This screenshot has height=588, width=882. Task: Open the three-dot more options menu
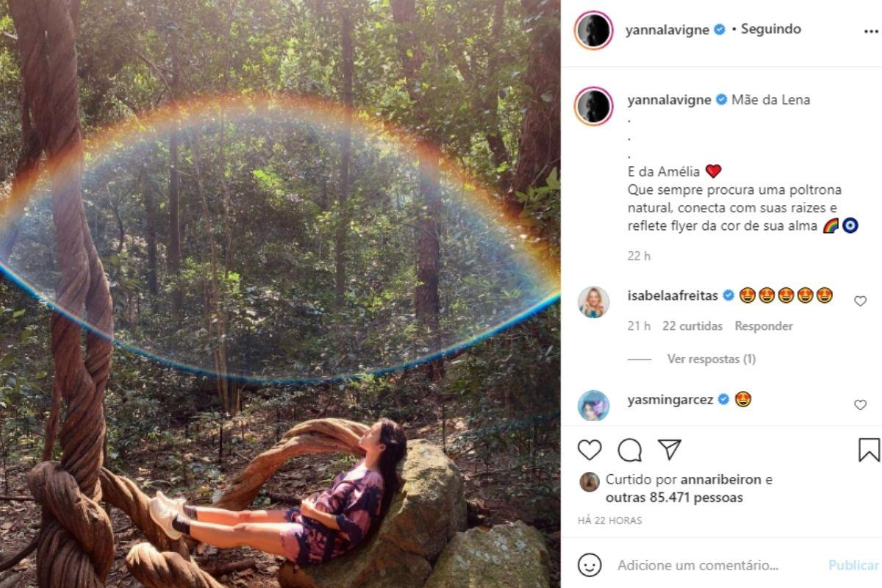(x=871, y=32)
